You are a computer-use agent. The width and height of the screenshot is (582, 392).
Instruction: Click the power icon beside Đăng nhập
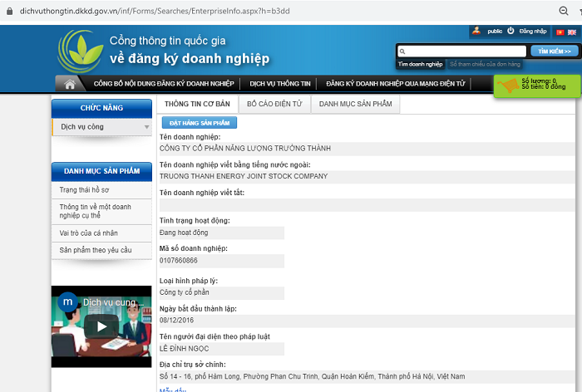(x=510, y=31)
